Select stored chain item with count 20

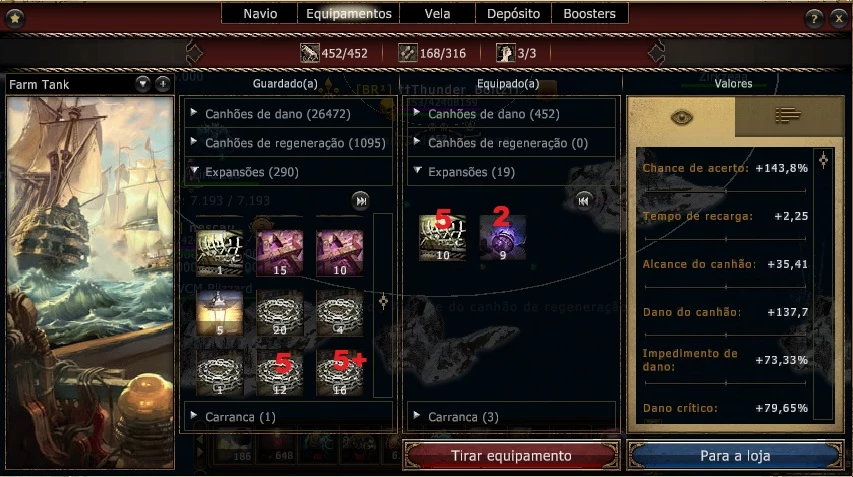point(280,313)
